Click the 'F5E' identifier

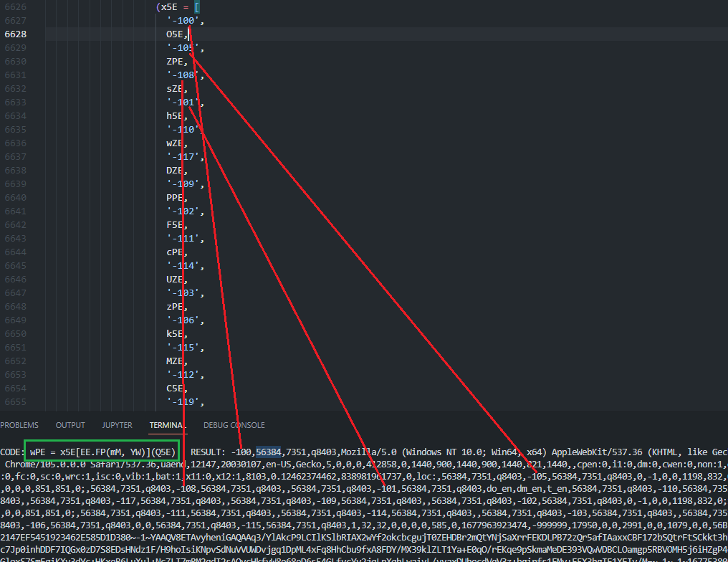(175, 225)
